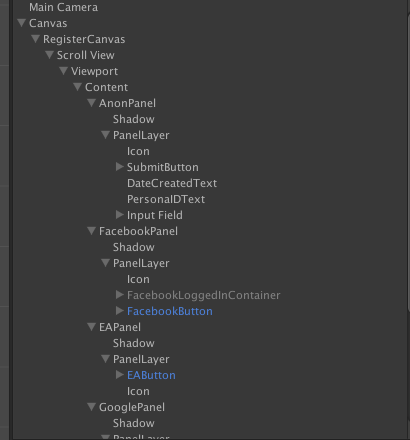Collapse the GooglePanel disclosure triangle
The width and height of the screenshot is (410, 440).
click(92, 407)
